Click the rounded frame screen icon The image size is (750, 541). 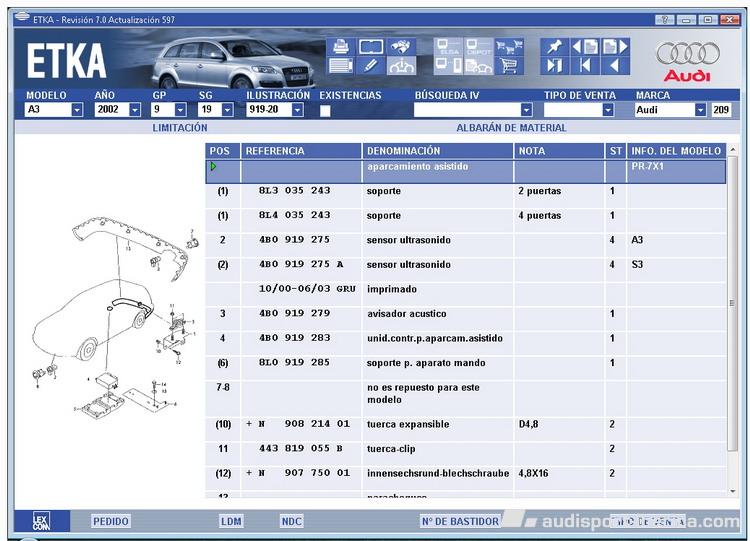pos(371,47)
